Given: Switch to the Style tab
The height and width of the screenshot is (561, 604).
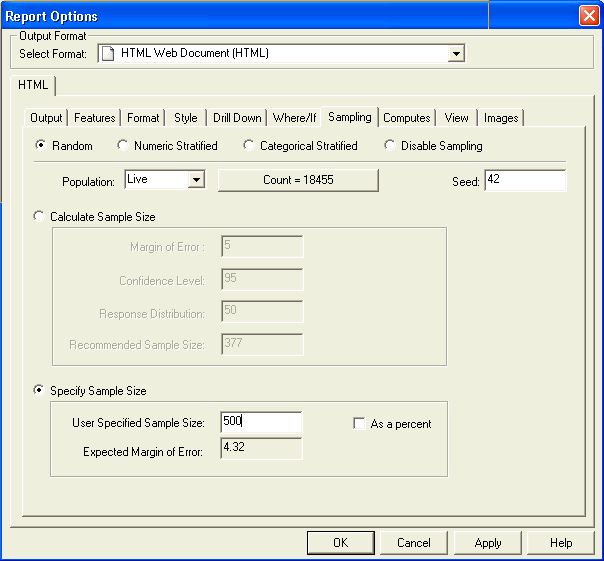Looking at the screenshot, I should click(x=186, y=118).
